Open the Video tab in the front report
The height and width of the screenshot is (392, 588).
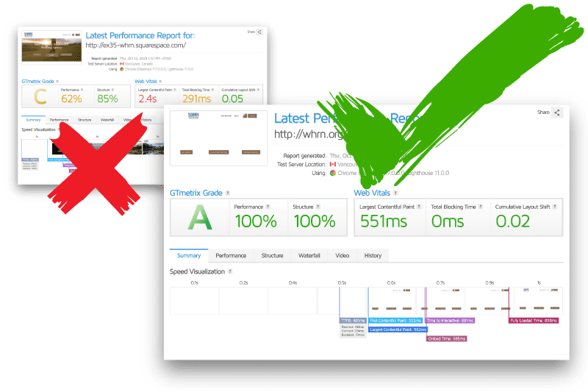[x=343, y=255]
